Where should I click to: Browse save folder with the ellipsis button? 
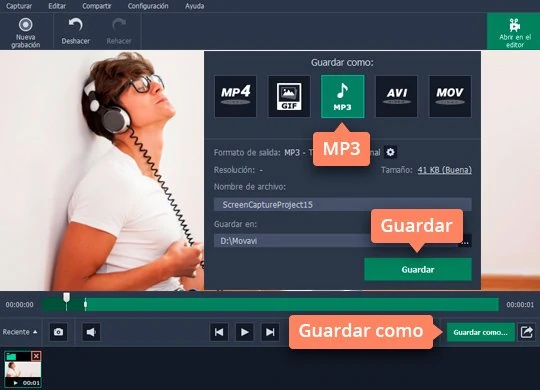[x=466, y=241]
